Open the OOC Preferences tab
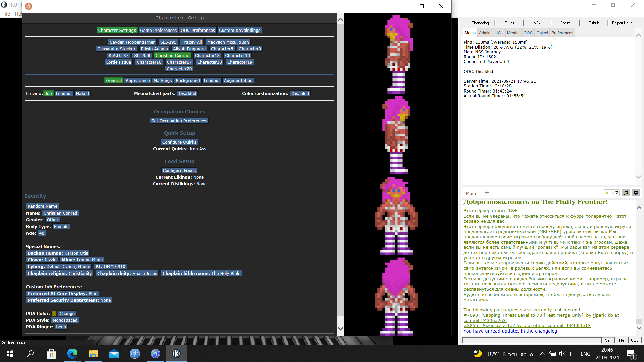The height and width of the screenshot is (362, 644). point(198,30)
